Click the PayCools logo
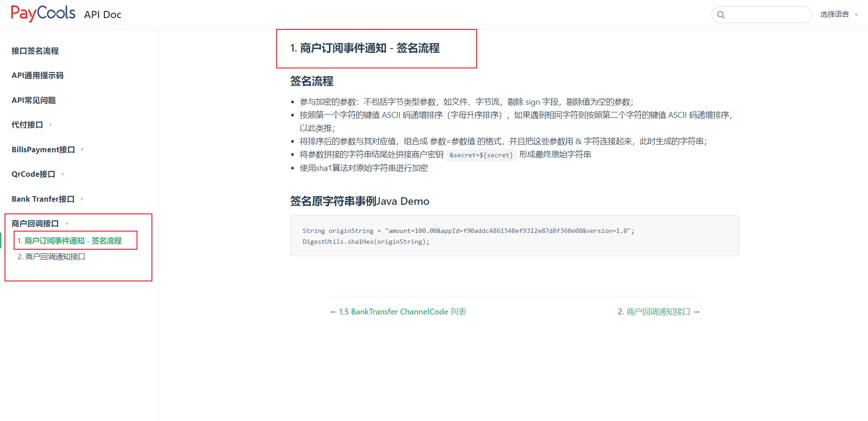This screenshot has height=421, width=868. pos(43,14)
